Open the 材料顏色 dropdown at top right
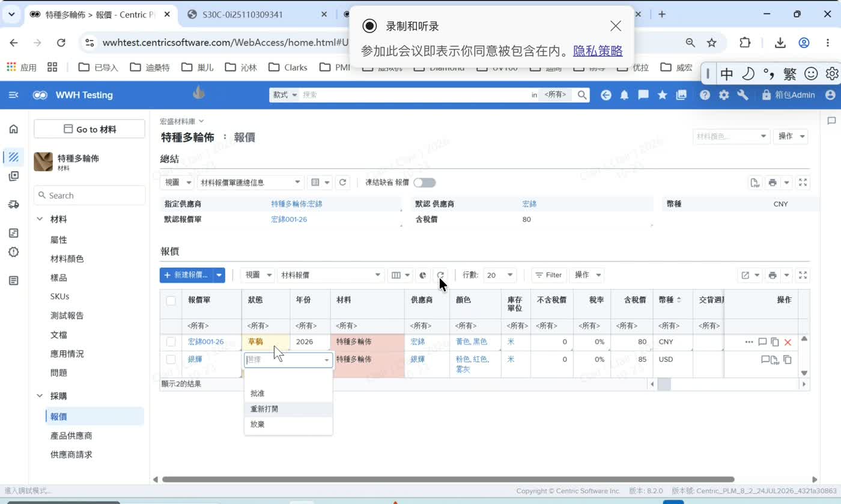 click(x=732, y=136)
